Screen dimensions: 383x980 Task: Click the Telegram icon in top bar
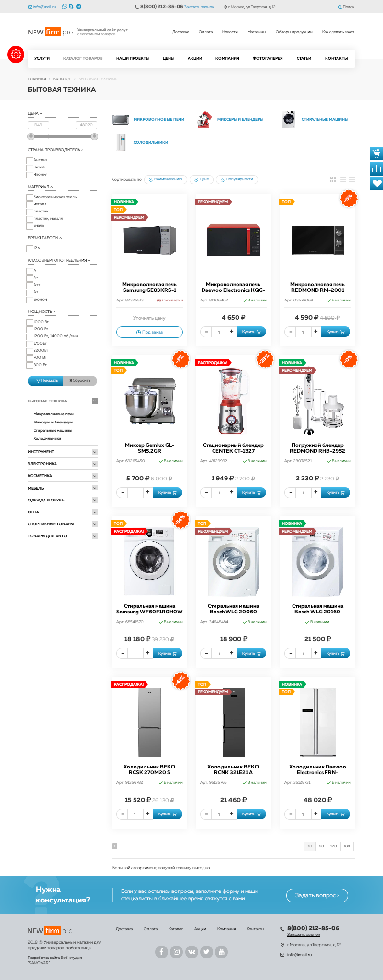(x=79, y=7)
